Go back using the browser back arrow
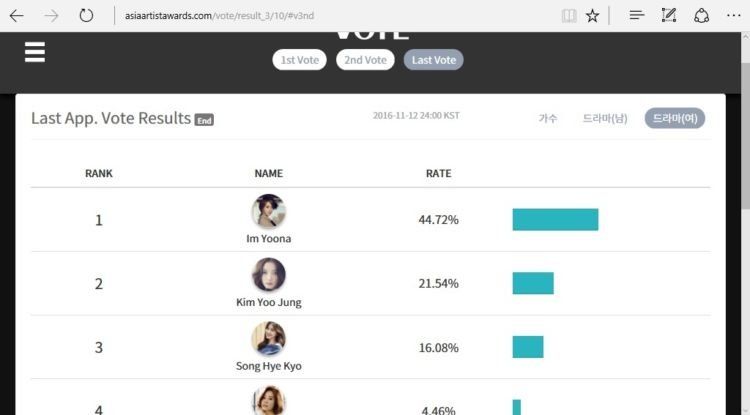The height and width of the screenshot is (415, 750). [x=17, y=16]
